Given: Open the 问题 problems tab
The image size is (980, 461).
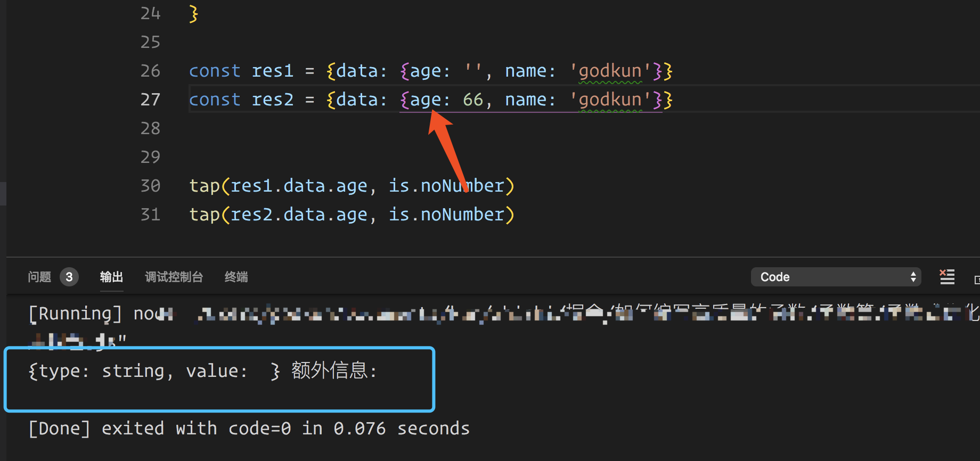Looking at the screenshot, I should pos(39,277).
